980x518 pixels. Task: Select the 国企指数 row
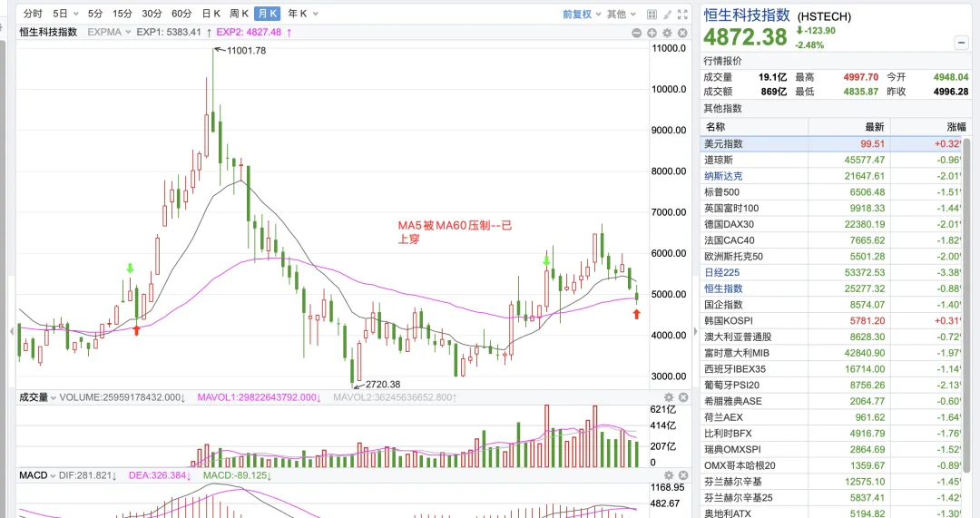[832, 305]
